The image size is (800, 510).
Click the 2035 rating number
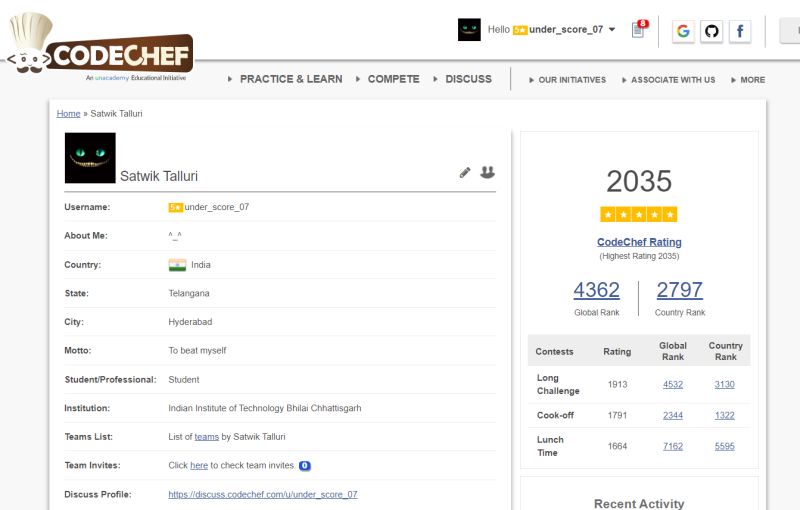pos(639,181)
